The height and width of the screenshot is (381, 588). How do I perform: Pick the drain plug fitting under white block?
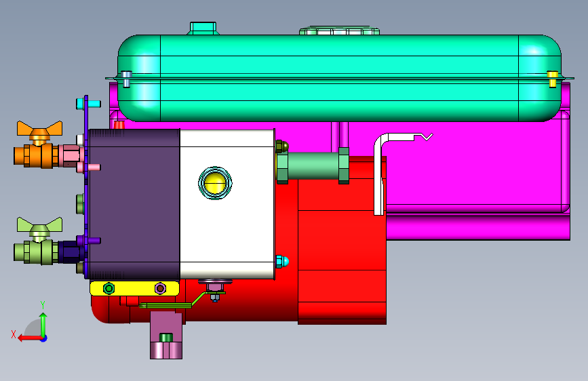tap(215, 289)
